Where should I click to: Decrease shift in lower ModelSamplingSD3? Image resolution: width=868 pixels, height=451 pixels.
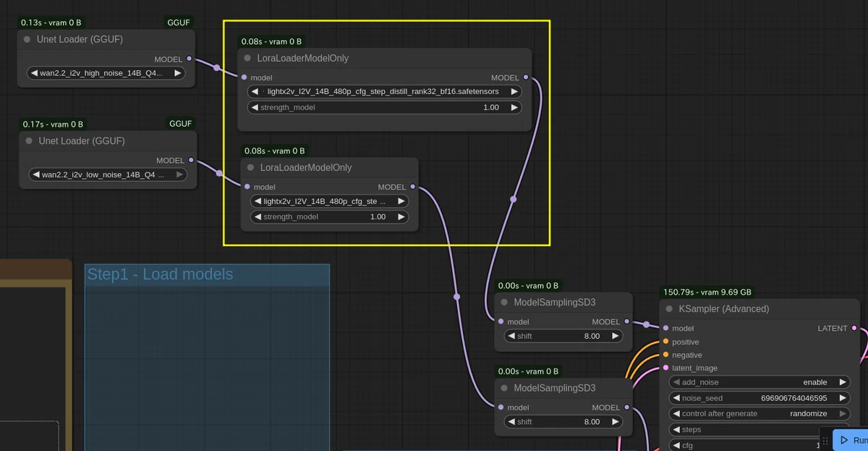click(511, 421)
